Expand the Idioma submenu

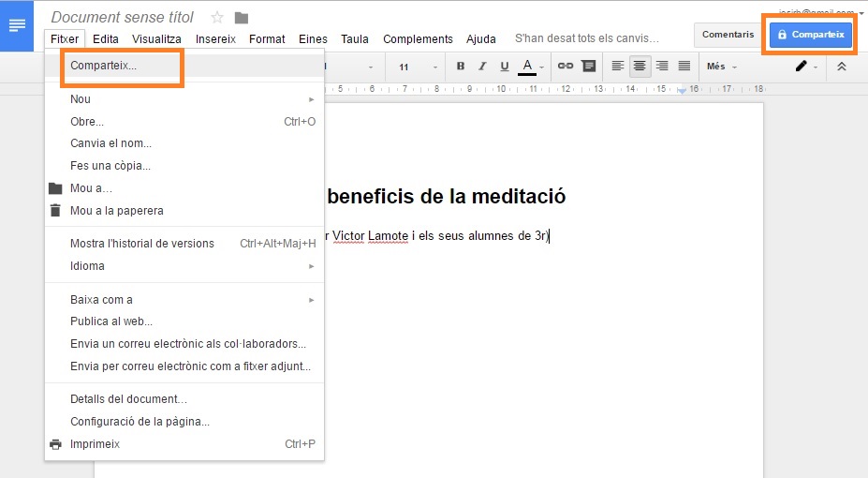[x=184, y=266]
